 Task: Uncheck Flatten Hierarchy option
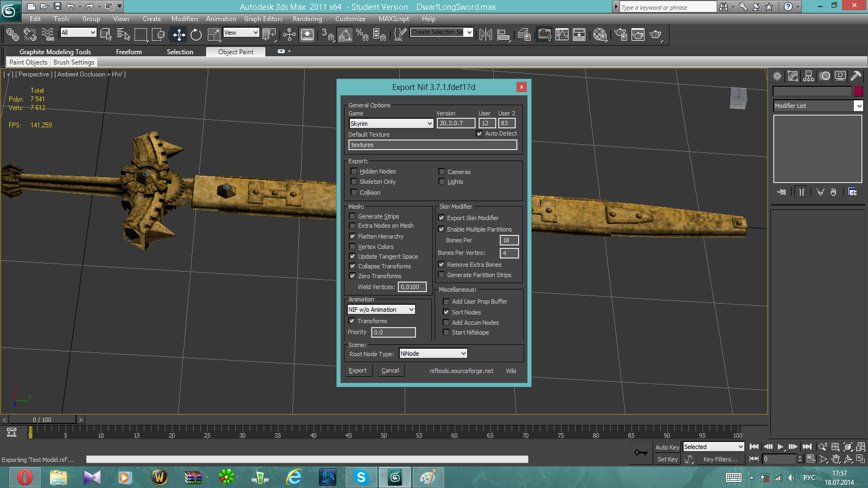point(352,236)
